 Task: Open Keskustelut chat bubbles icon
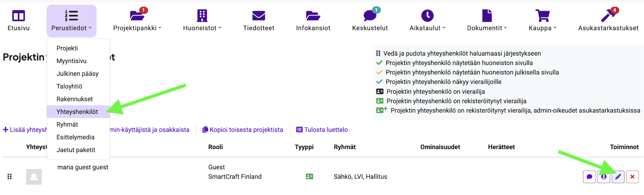(370, 16)
